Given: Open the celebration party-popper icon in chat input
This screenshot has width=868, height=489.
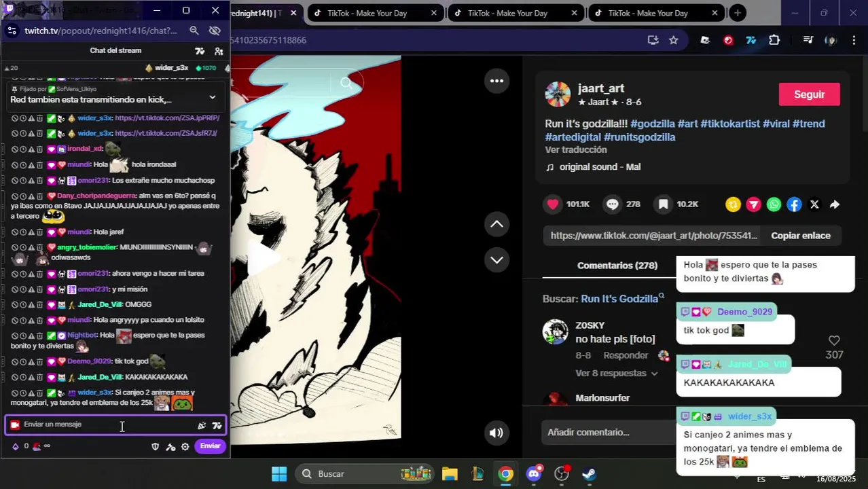Looking at the screenshot, I should click(202, 426).
